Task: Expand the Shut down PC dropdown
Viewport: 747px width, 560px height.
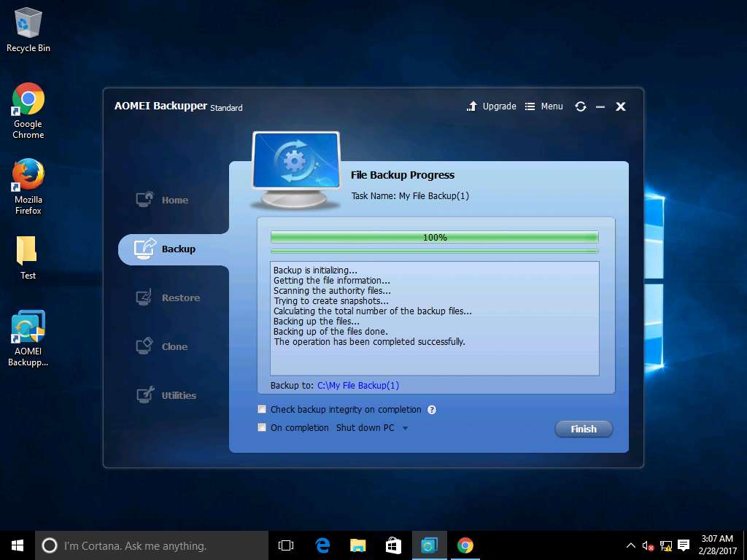Action: (x=405, y=428)
